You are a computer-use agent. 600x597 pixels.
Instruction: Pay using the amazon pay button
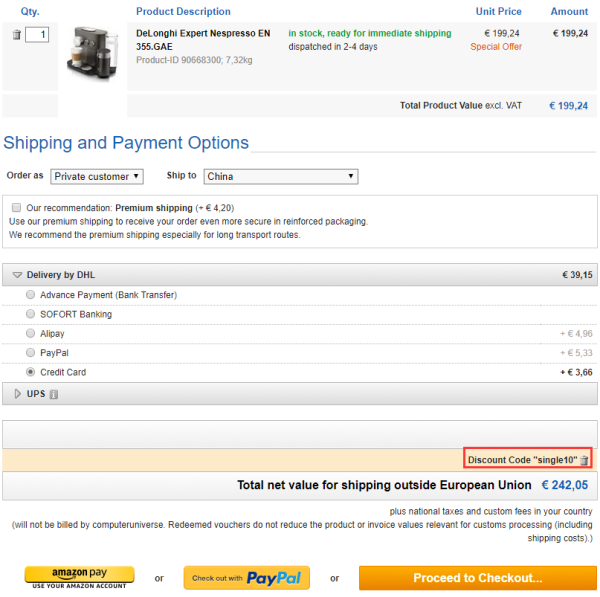80,578
